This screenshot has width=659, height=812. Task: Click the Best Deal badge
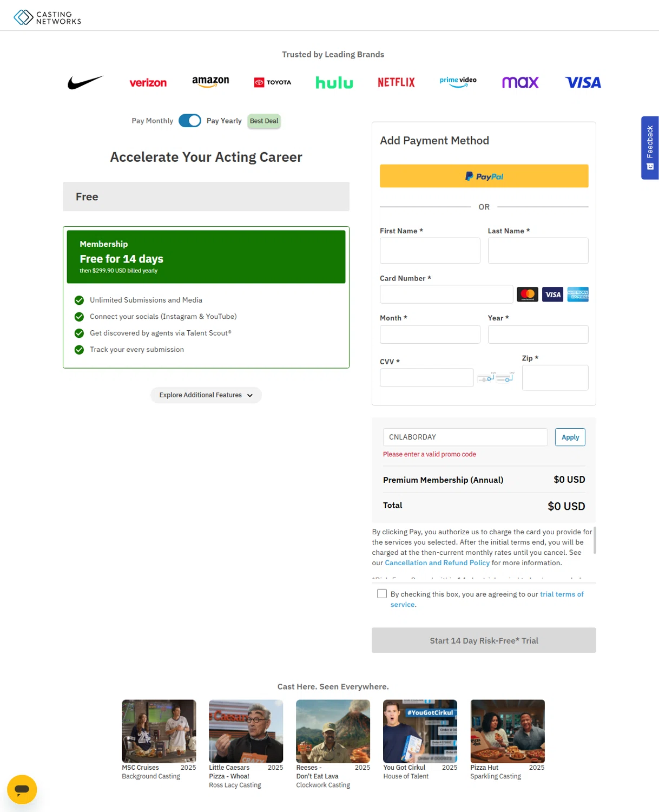264,121
